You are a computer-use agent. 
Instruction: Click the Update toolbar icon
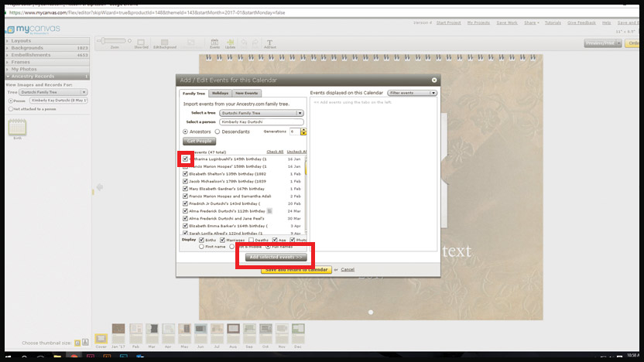[230, 43]
